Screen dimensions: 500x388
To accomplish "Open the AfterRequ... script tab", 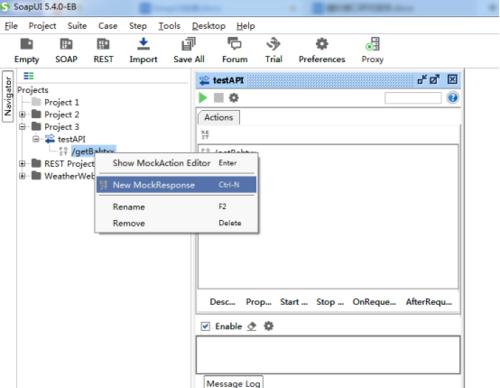I will click(x=429, y=302).
